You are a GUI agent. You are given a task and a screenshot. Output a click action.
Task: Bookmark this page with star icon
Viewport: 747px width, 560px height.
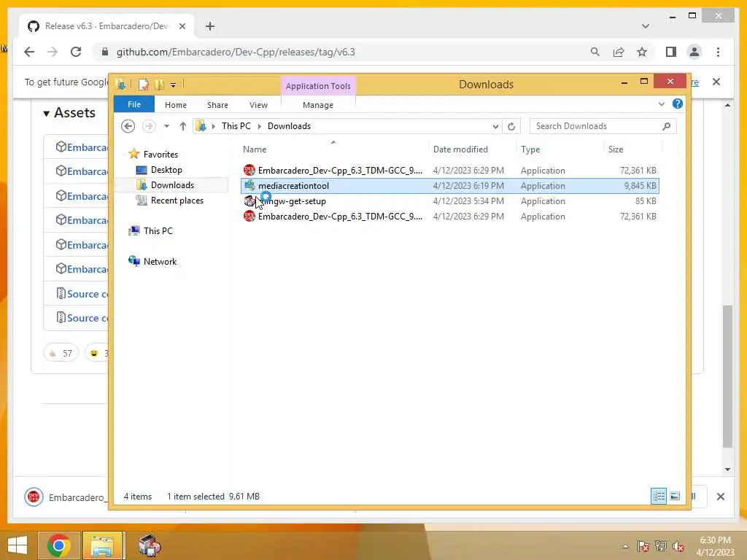[642, 52]
